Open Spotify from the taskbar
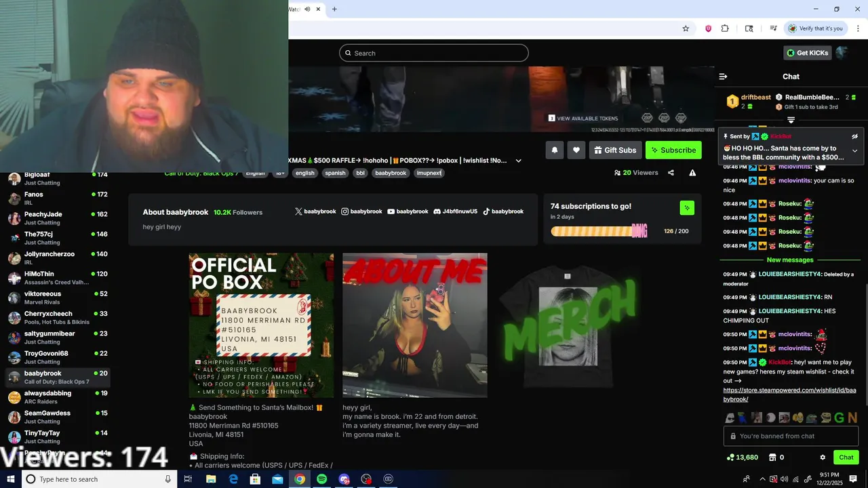 pyautogui.click(x=321, y=479)
